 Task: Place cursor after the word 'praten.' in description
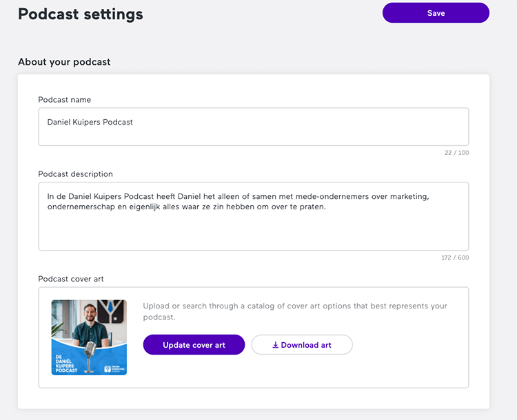(326, 207)
